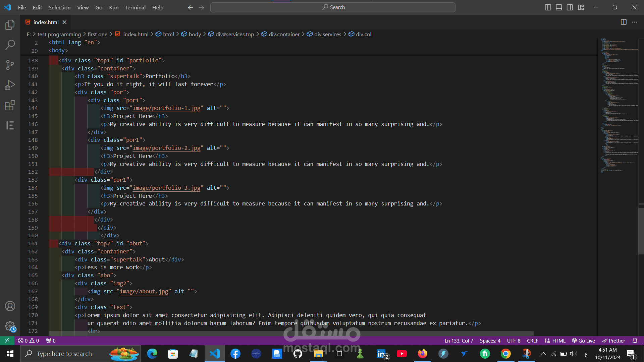Click the title bar Search command box
Image resolution: width=644 pixels, height=362 pixels.
(x=333, y=7)
